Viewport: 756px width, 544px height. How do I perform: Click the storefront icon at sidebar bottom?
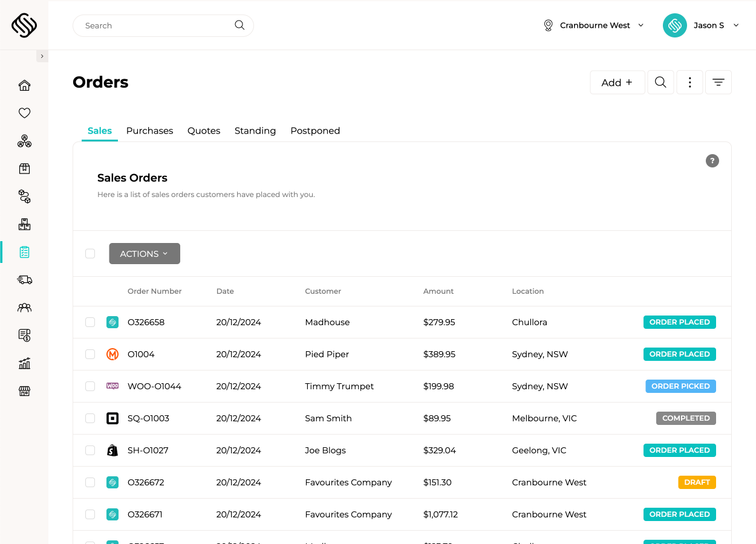pyautogui.click(x=24, y=391)
